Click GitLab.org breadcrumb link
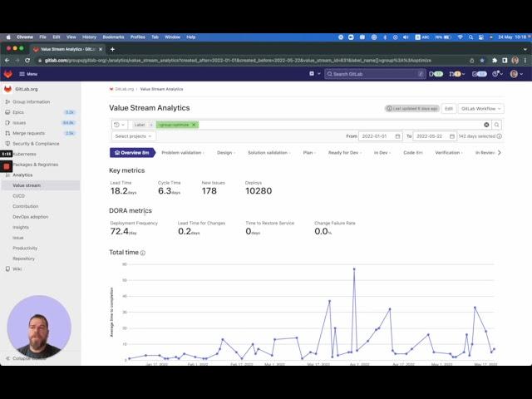Image resolution: width=532 pixels, height=399 pixels. point(124,89)
